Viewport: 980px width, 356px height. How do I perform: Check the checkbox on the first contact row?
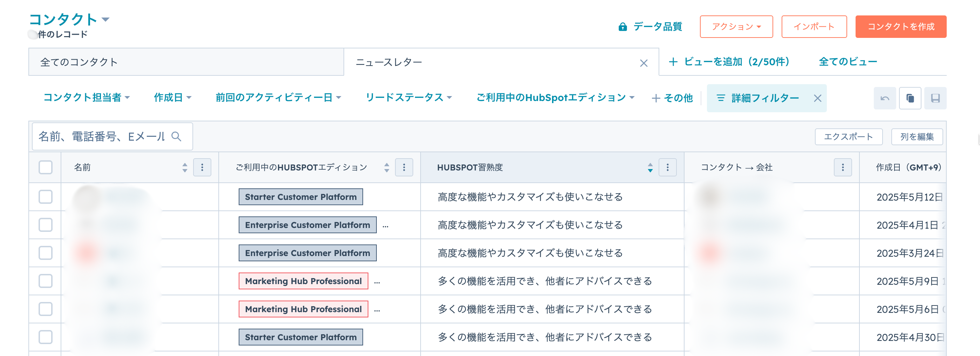[45, 197]
